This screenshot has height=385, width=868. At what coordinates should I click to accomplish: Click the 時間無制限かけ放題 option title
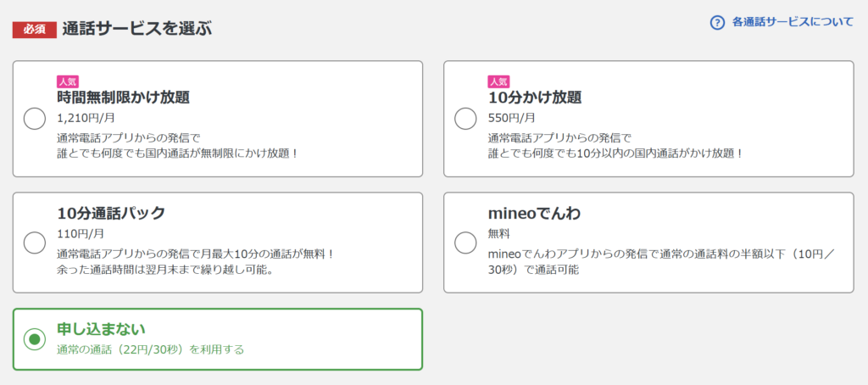tap(123, 98)
